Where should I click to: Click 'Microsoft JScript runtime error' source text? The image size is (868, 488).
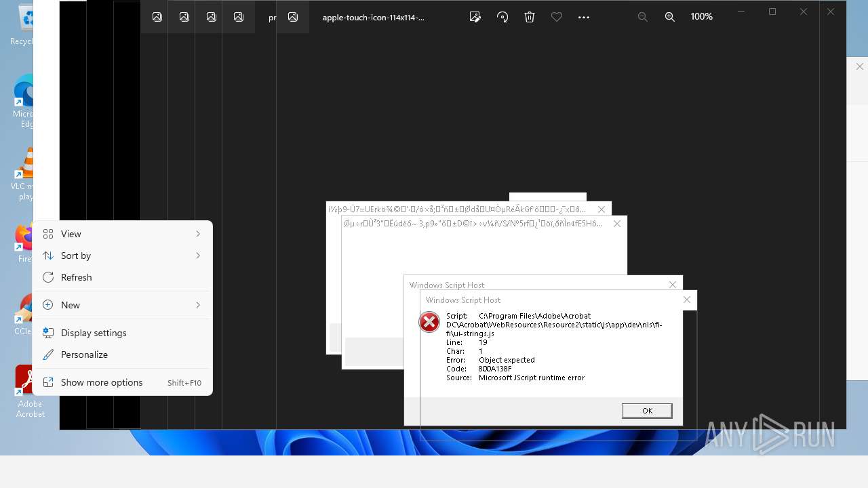532,378
